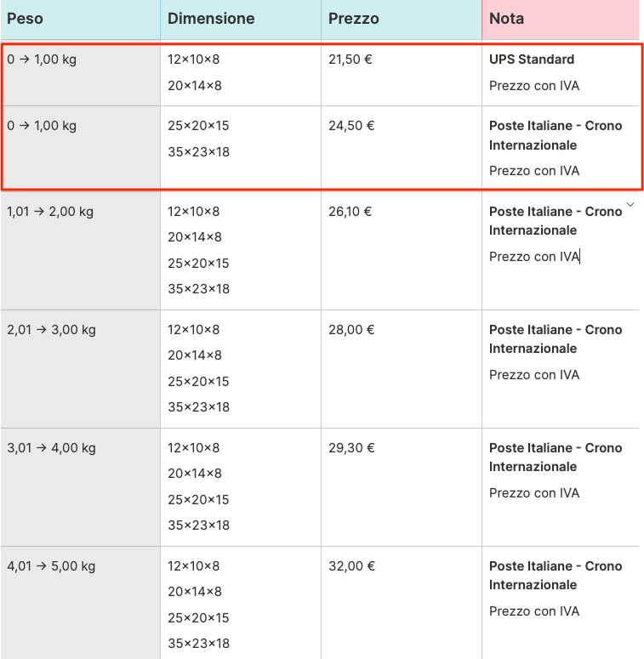Click the 29,30 € price cell
This screenshot has width=644, height=659.
click(x=350, y=448)
